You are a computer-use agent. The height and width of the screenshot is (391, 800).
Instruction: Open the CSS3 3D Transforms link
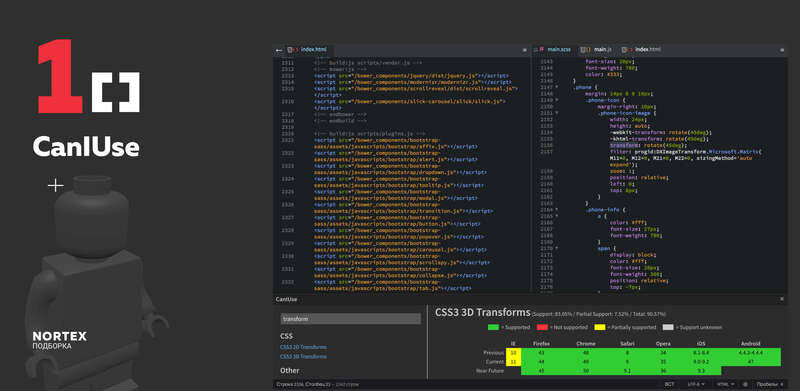click(x=304, y=356)
